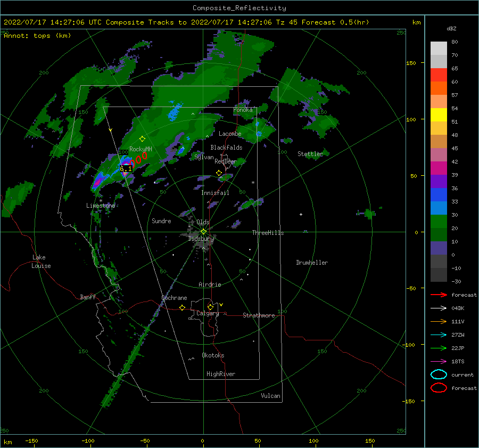Pick the red swatch below 65
This screenshot has height=448, width=479.
tap(439, 75)
